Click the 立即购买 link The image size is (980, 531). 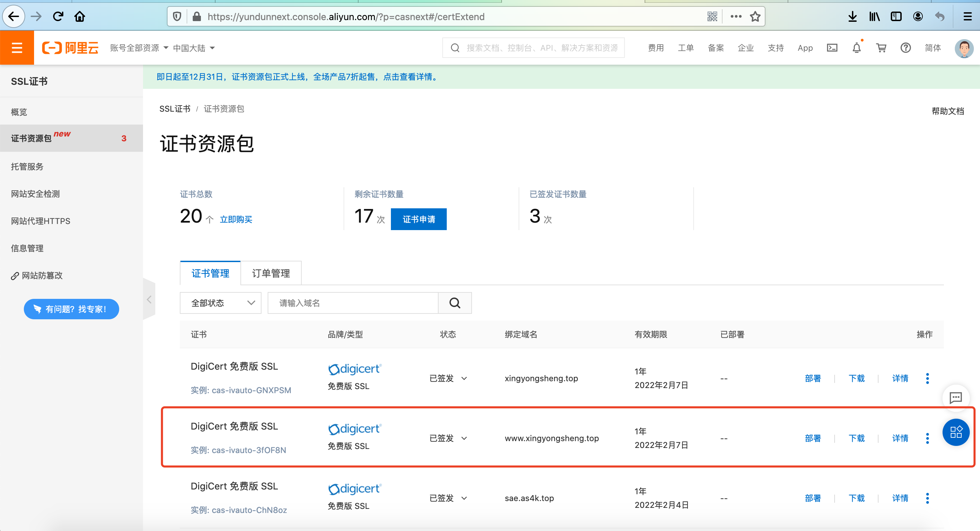(236, 220)
